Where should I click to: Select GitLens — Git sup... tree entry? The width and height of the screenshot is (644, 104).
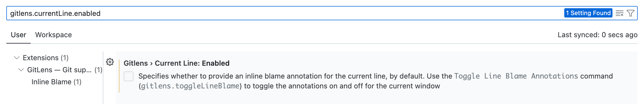pyautogui.click(x=59, y=70)
